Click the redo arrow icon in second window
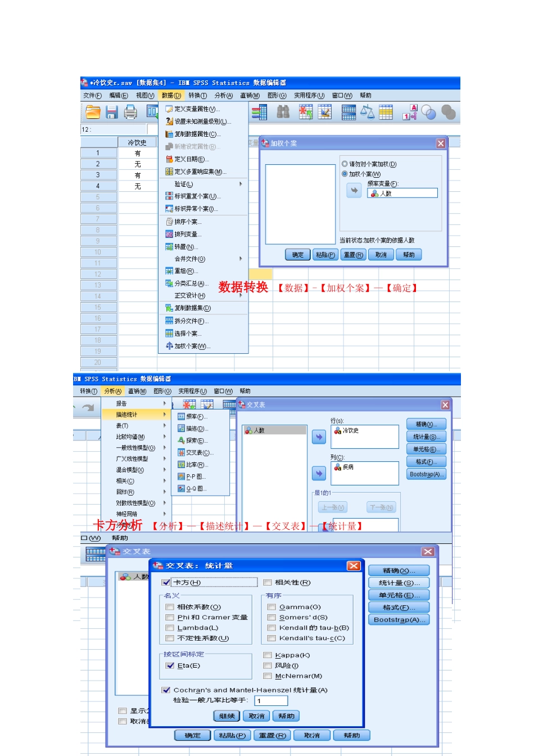Image resolution: width=534 pixels, height=756 pixels. [x=88, y=408]
